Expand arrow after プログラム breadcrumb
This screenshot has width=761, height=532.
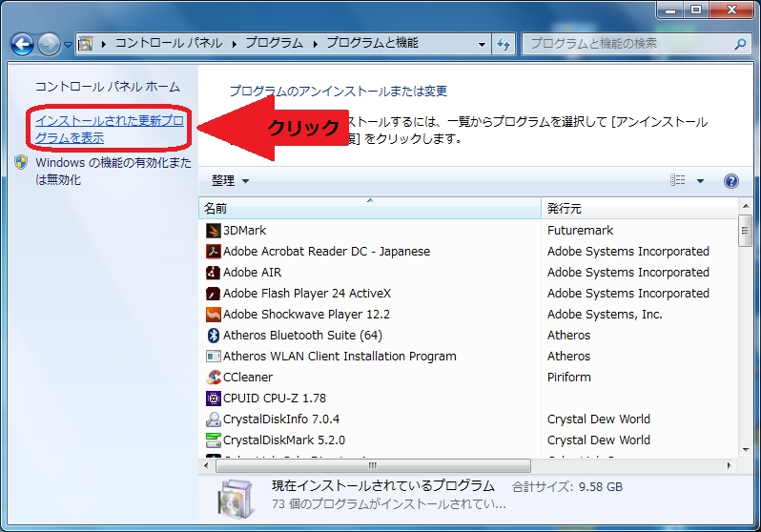tap(315, 44)
